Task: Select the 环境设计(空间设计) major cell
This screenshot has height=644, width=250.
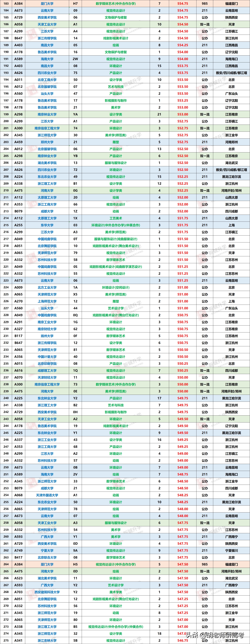Action: 116,288
